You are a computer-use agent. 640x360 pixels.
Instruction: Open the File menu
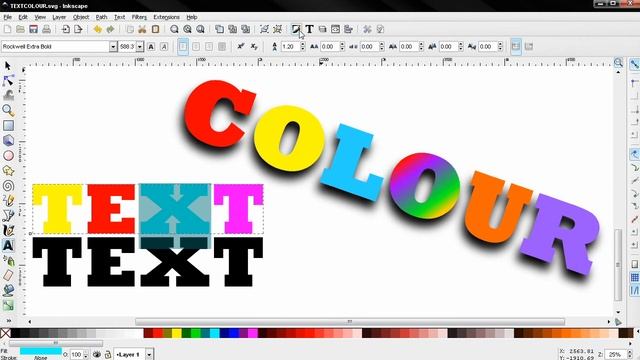[x=7, y=17]
